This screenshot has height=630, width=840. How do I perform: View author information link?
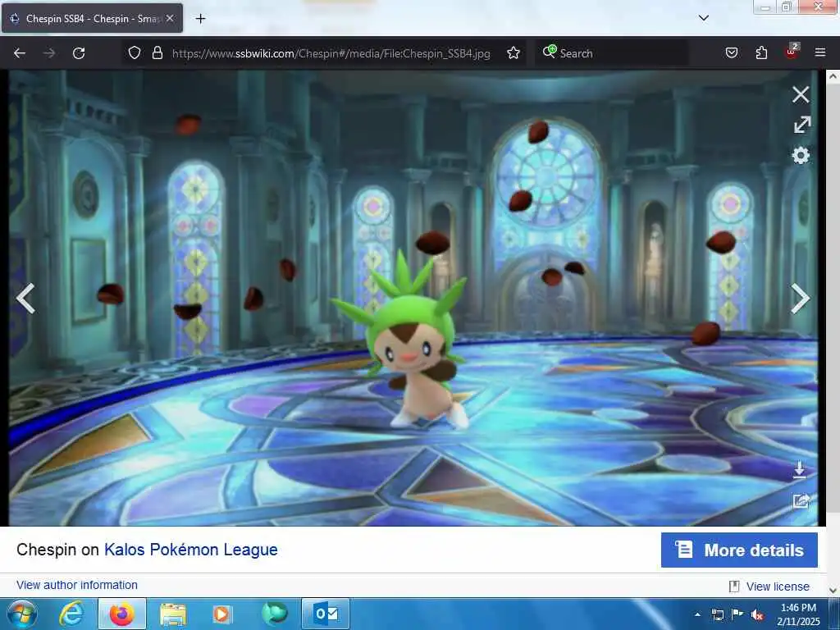(x=77, y=585)
